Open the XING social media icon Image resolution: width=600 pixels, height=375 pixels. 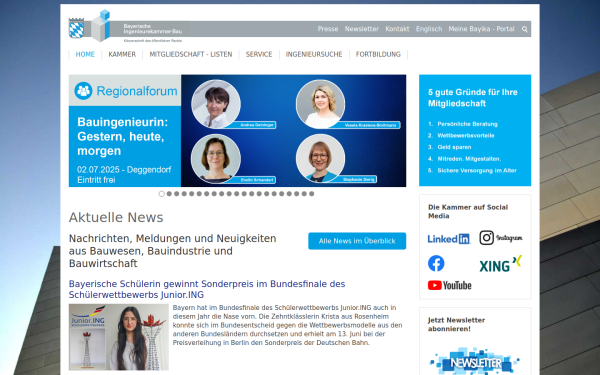coord(501,264)
